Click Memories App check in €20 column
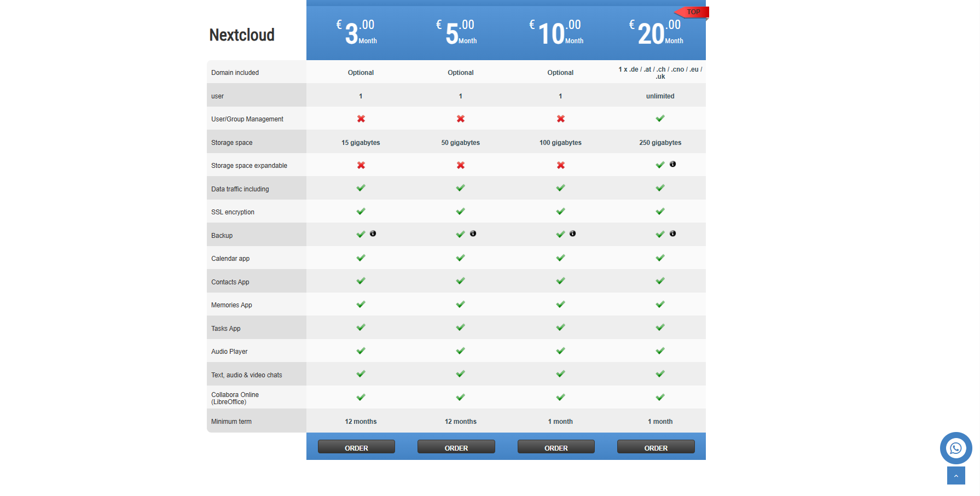This screenshot has height=496, width=980. coord(660,304)
